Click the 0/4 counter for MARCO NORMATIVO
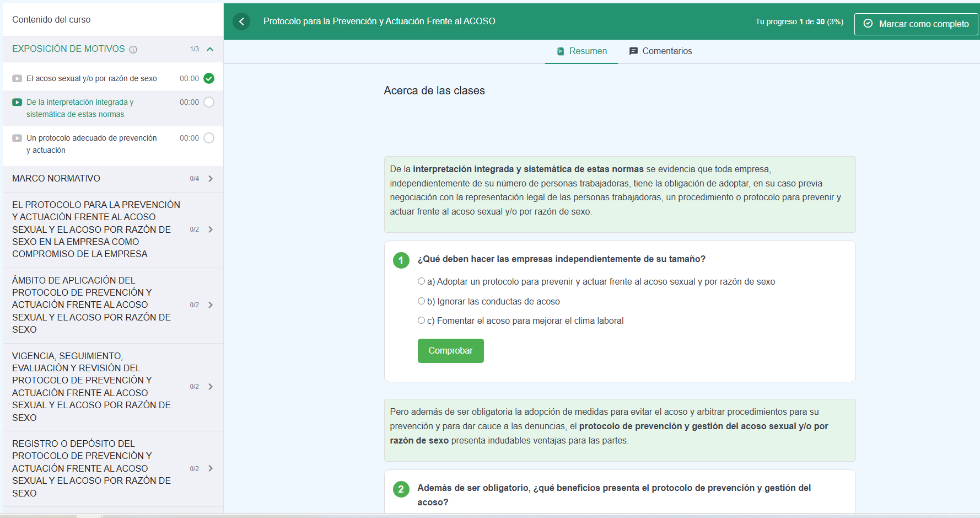Viewport: 980px width, 518px height. [194, 179]
